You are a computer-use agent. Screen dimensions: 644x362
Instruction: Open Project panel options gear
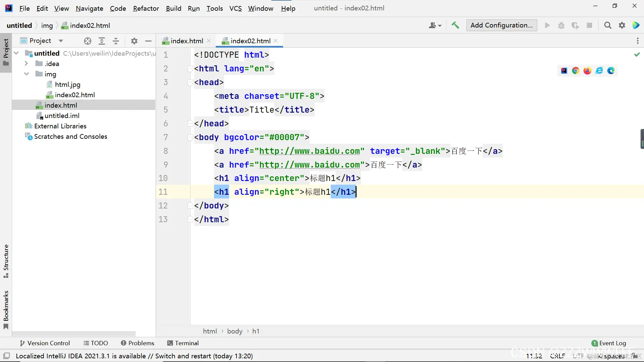point(134,41)
